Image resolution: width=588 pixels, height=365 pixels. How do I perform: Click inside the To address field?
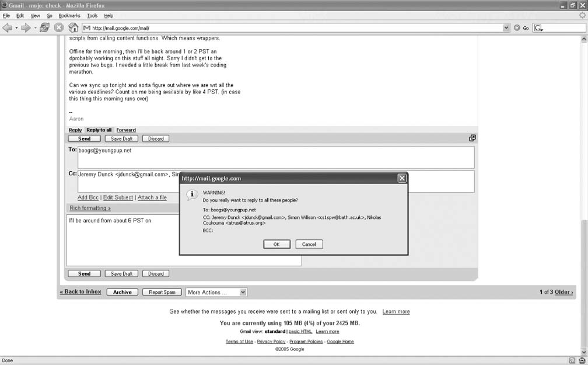pos(274,158)
